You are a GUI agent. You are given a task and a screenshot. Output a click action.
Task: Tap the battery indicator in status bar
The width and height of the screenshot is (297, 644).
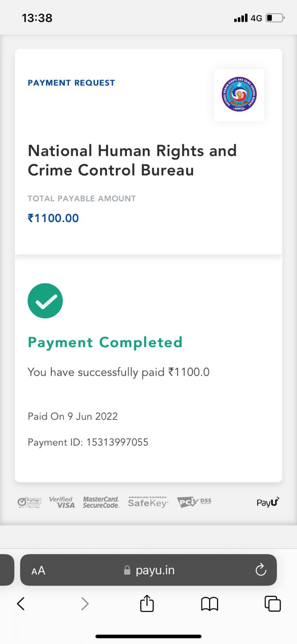coord(275,18)
